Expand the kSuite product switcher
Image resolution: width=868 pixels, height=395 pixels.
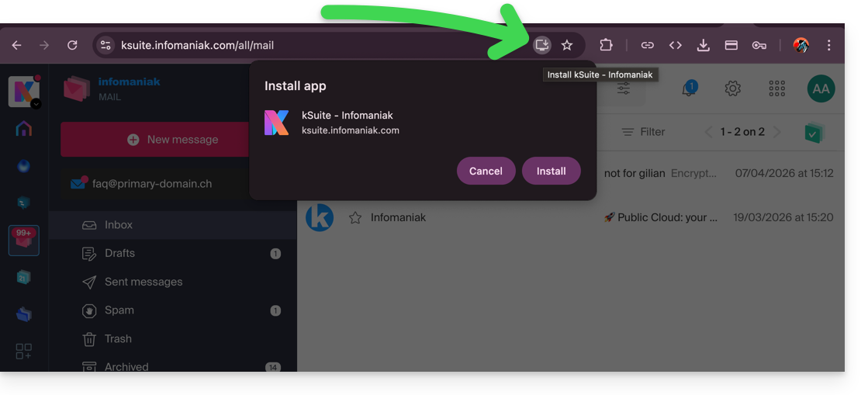click(24, 92)
